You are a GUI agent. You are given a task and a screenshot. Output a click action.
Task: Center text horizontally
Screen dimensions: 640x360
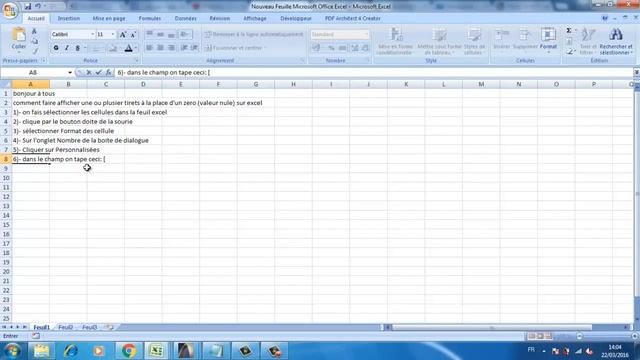(x=160, y=48)
